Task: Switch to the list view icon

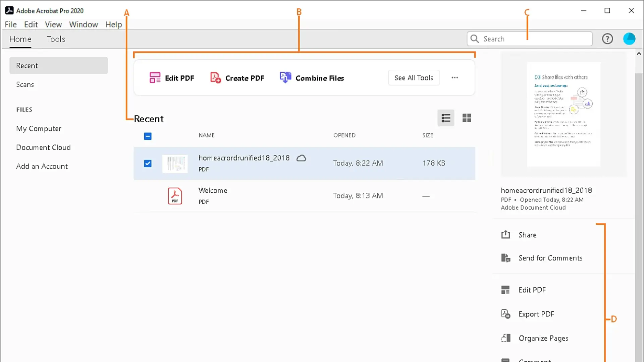Action: click(446, 118)
